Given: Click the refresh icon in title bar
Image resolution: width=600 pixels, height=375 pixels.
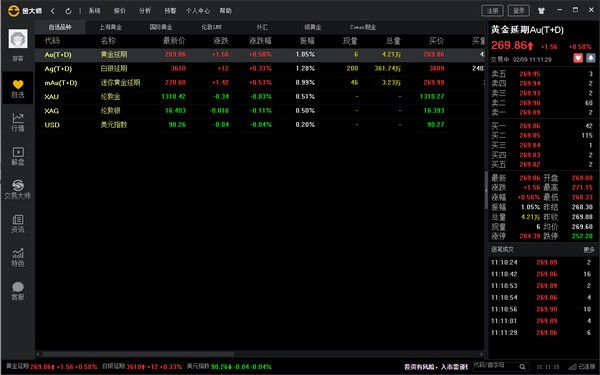Looking at the screenshot, I should pos(68,11).
